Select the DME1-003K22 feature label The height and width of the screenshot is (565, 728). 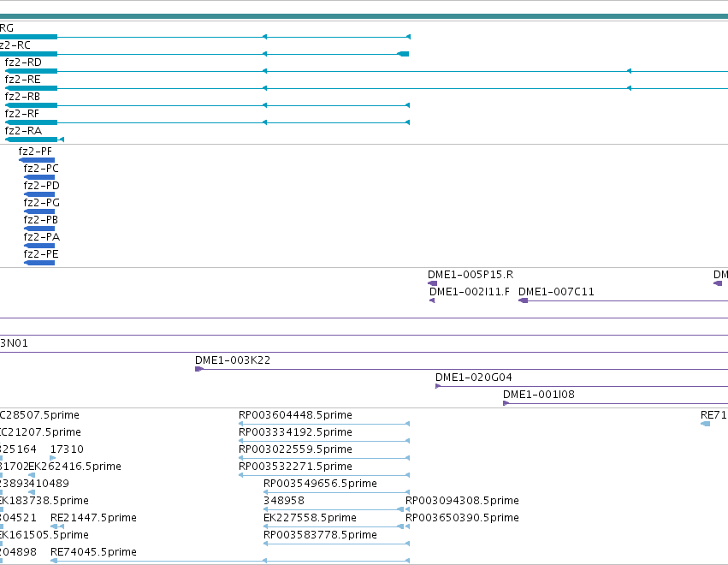click(x=233, y=360)
